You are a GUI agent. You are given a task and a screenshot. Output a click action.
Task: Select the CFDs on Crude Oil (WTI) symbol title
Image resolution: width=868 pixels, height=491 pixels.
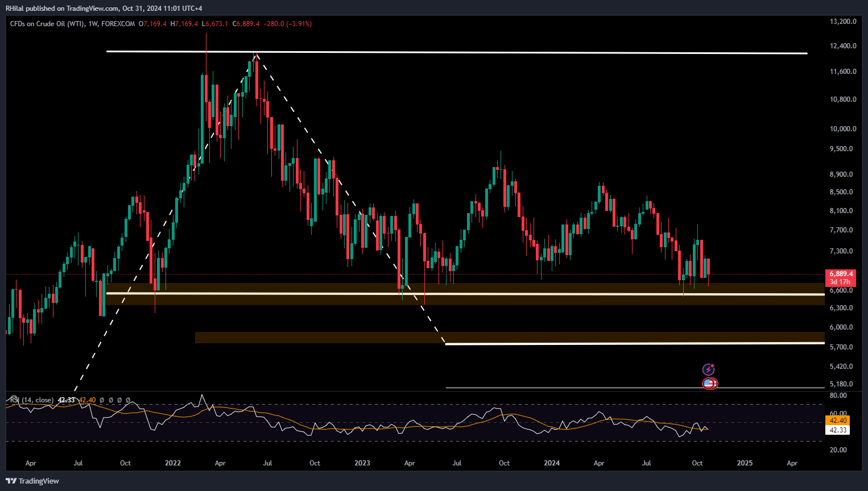pos(47,24)
